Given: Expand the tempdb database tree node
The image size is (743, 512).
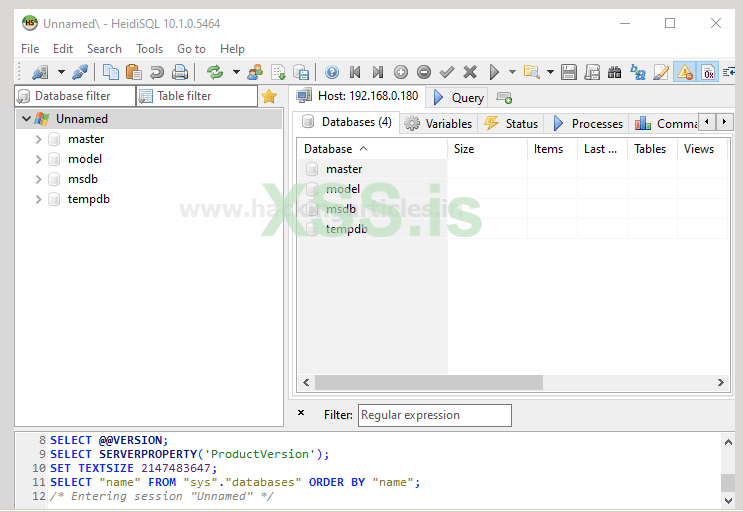Looking at the screenshot, I should 38,199.
